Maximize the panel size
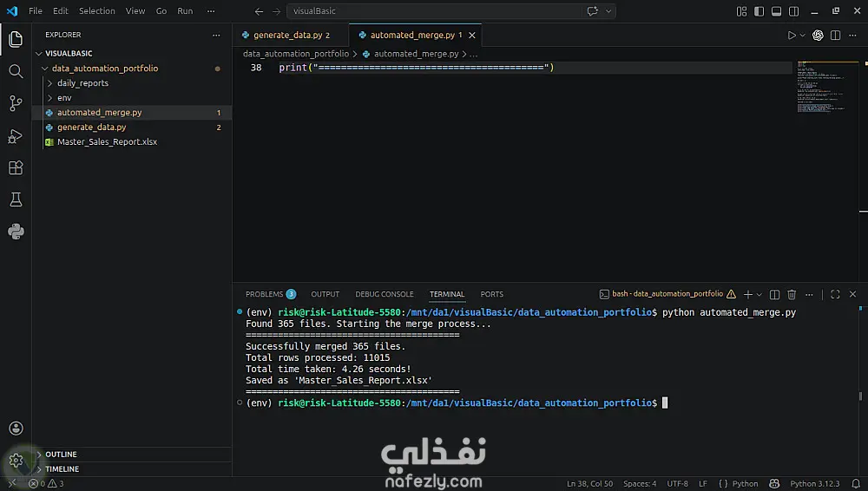The width and height of the screenshot is (868, 491). tap(835, 294)
